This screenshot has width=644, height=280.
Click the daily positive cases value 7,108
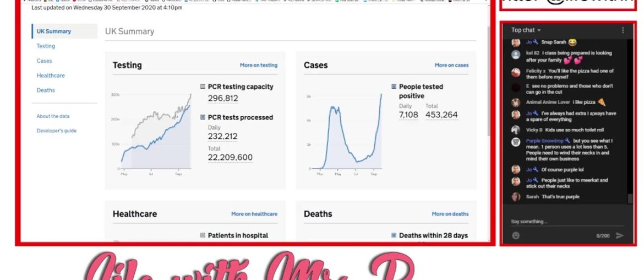(408, 115)
